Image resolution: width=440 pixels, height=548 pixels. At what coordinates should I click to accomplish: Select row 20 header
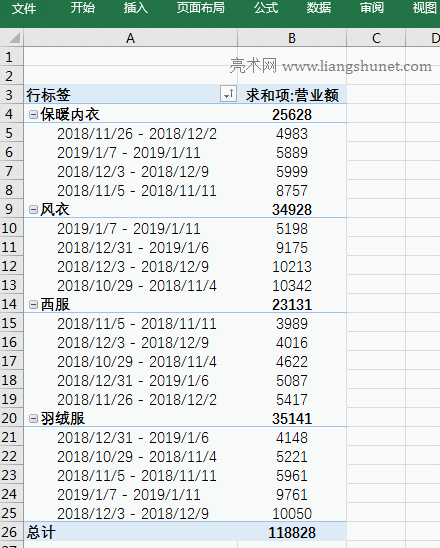[12, 418]
